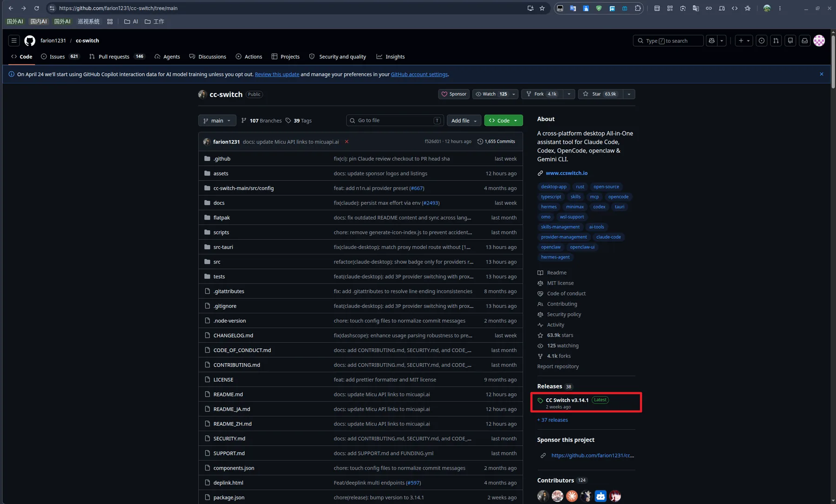Open the global navigation hamburger menu

tap(14, 41)
